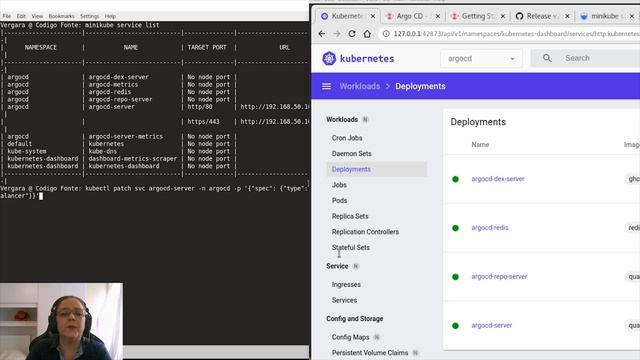
Task: Open Services in sidebar
Action: [x=344, y=300]
